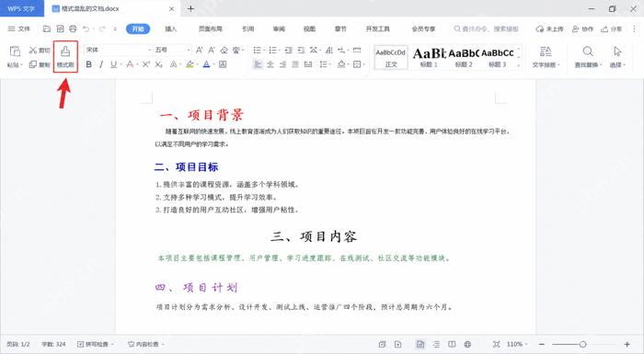Click the Copy (复制) button
This screenshot has width=644, height=354.
pyautogui.click(x=39, y=64)
